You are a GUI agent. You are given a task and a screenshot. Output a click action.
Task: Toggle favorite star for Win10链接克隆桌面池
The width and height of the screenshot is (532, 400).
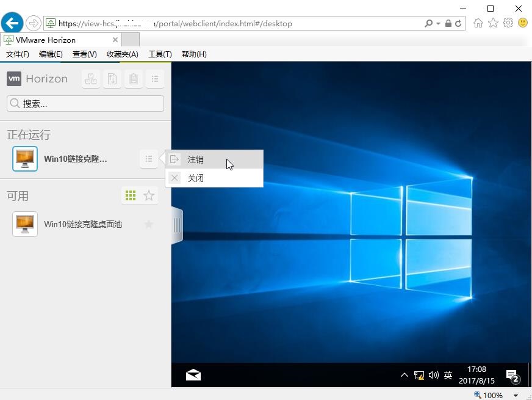tap(148, 224)
